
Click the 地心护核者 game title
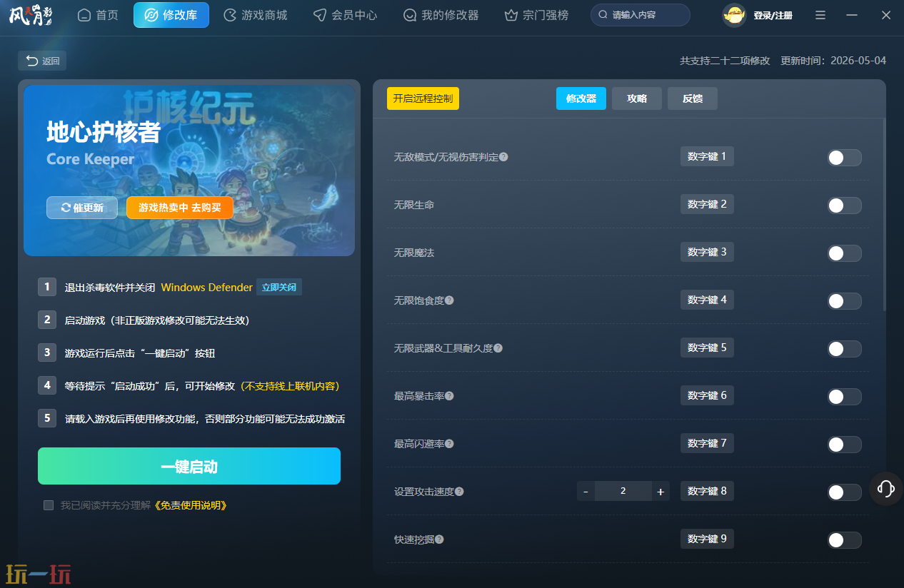point(104,133)
